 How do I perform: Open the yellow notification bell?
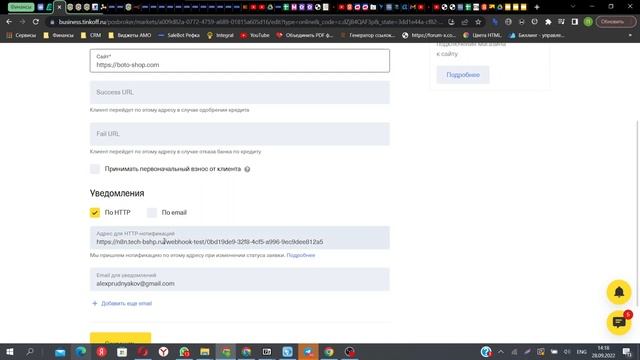coord(619,292)
